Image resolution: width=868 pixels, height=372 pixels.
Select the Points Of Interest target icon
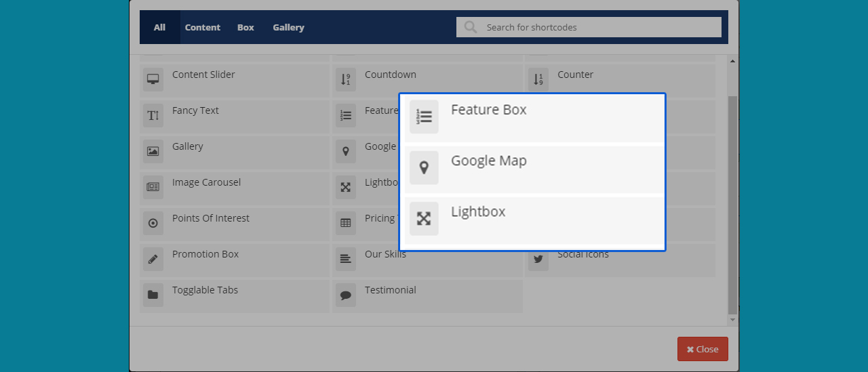(x=153, y=223)
